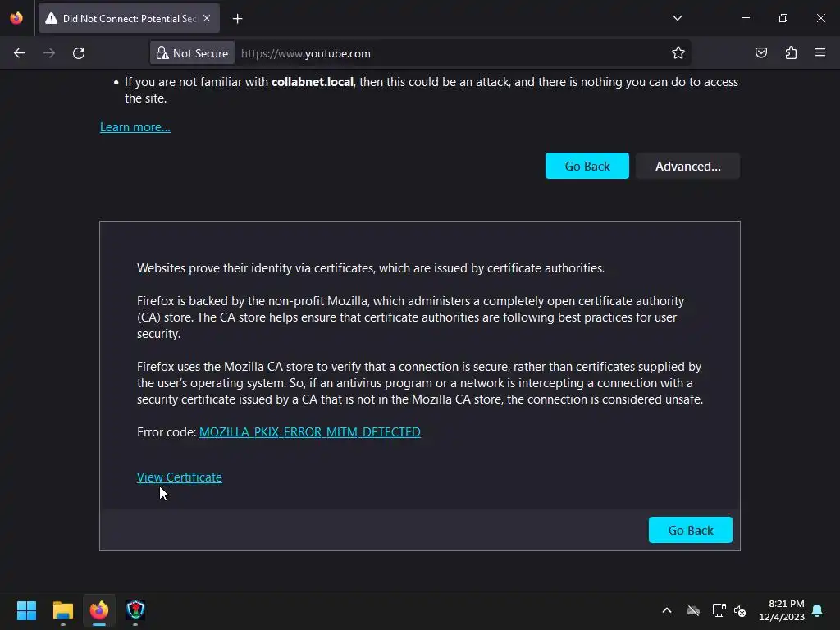This screenshot has width=840, height=630.
Task: Click the Not Secure lock icon
Action: (x=162, y=53)
